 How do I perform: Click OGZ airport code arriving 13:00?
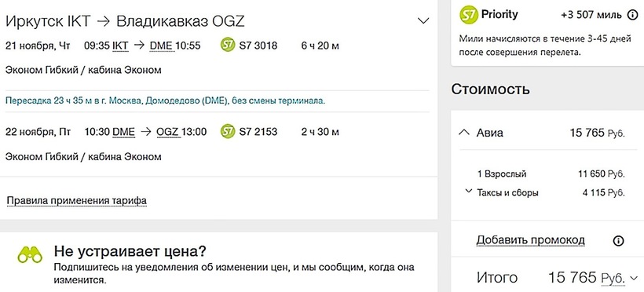click(167, 132)
